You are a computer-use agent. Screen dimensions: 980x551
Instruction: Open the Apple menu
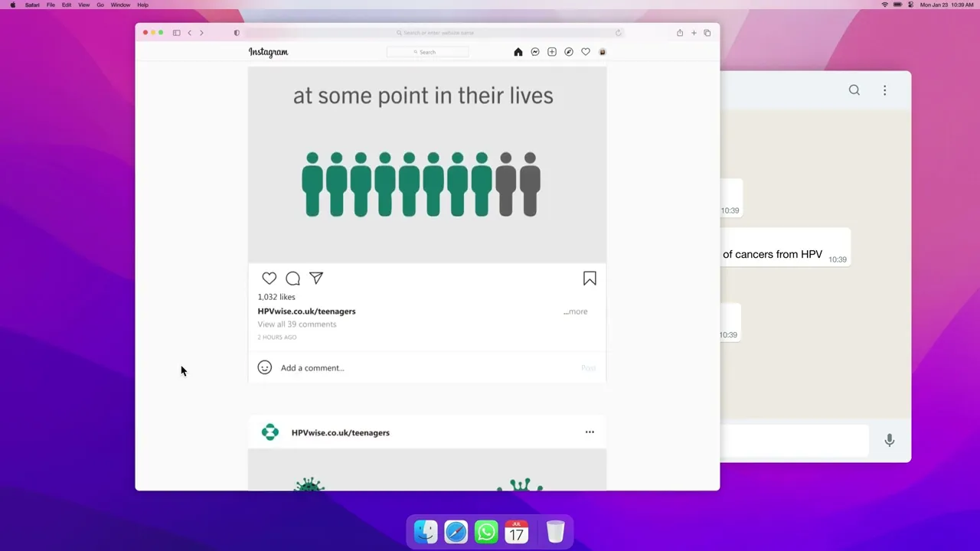pos(12,5)
